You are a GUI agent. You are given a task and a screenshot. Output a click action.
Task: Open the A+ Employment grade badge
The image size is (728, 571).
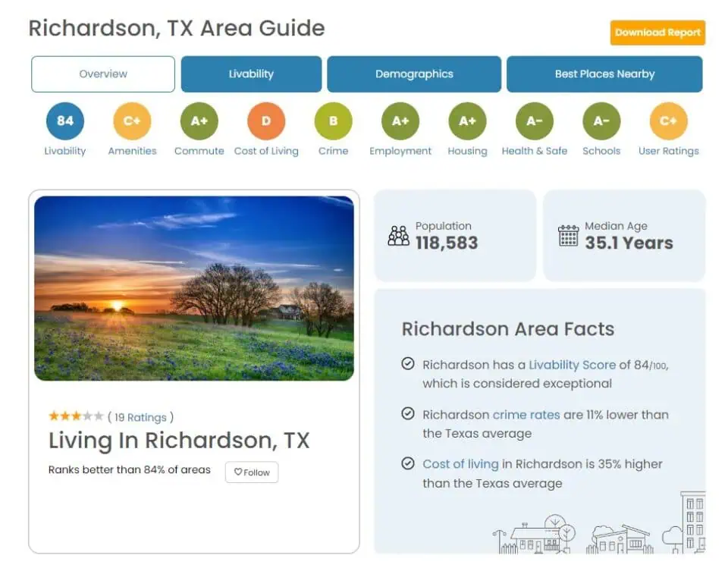400,121
